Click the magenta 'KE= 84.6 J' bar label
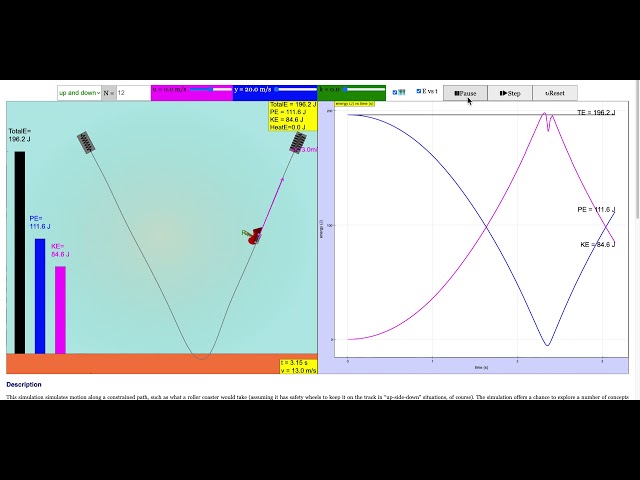640x480 pixels. [60, 250]
